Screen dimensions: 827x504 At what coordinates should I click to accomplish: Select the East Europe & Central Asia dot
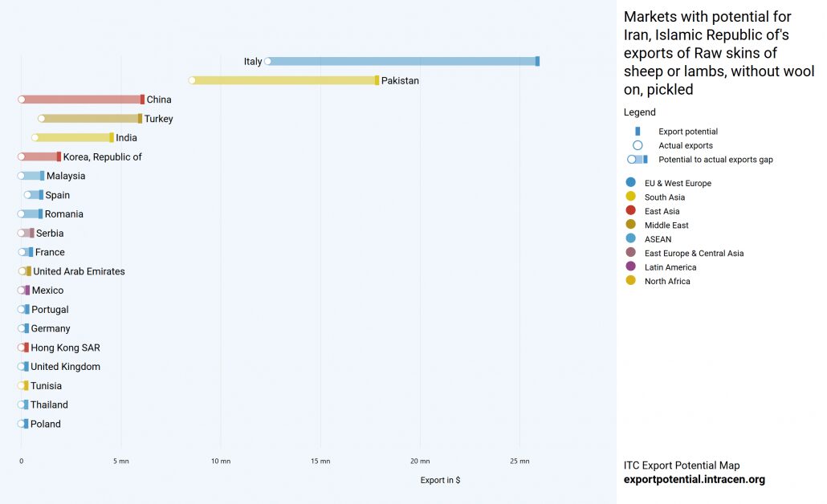tap(630, 253)
